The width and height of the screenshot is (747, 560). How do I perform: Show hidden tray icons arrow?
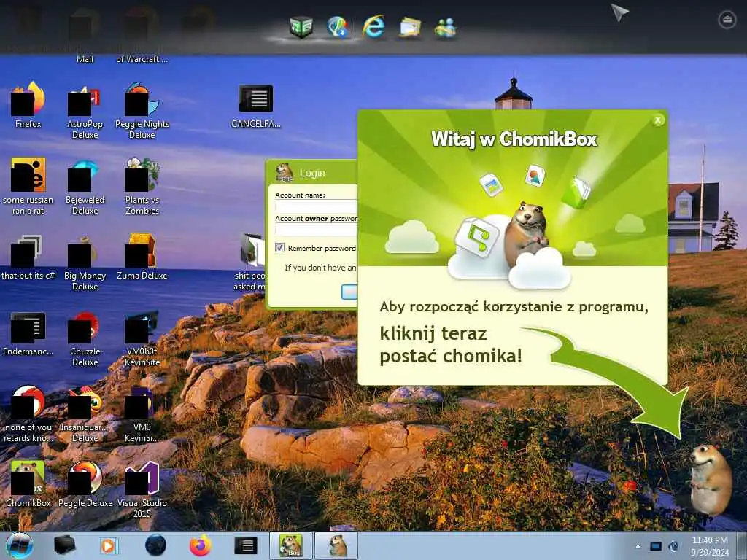[x=638, y=546]
